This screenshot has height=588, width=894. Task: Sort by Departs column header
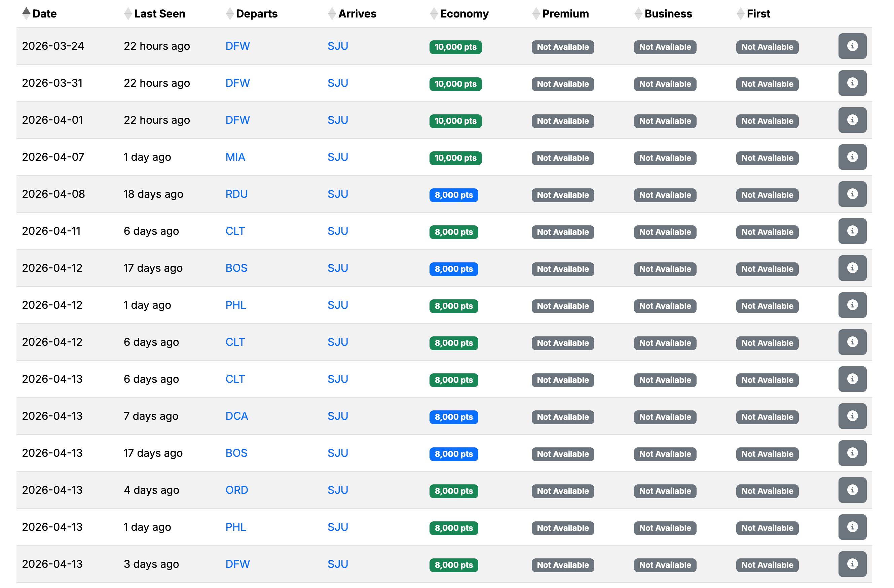click(x=257, y=14)
